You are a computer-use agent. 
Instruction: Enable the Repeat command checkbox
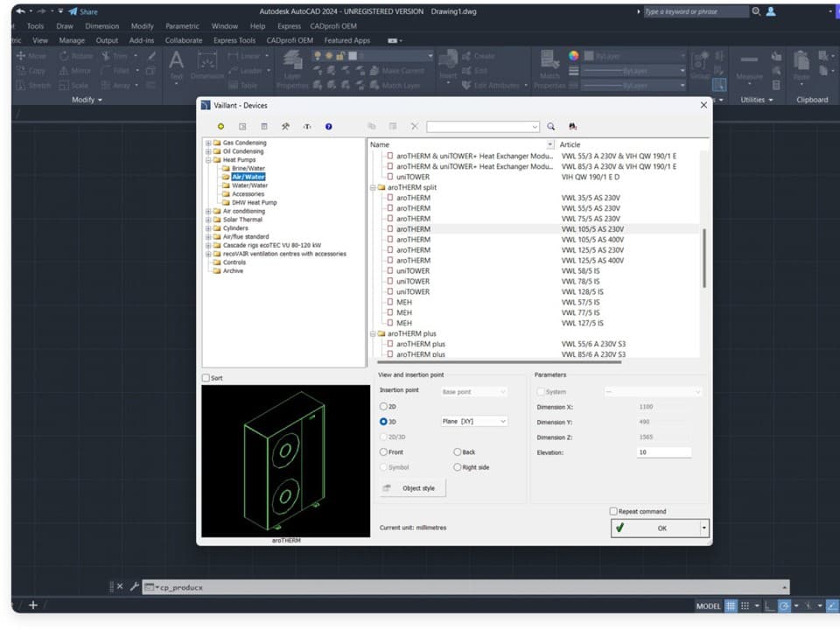pos(612,511)
